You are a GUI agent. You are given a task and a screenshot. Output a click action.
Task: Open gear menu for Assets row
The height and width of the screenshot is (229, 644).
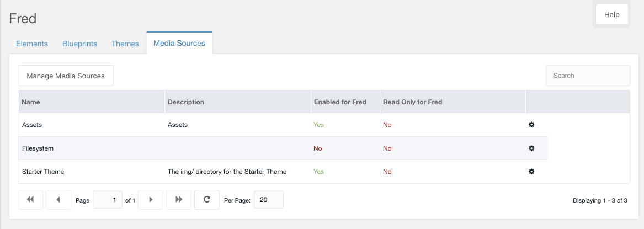point(531,125)
